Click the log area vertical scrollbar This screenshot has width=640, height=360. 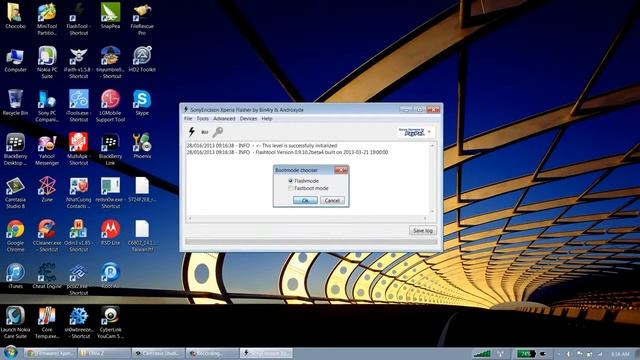tap(432, 178)
